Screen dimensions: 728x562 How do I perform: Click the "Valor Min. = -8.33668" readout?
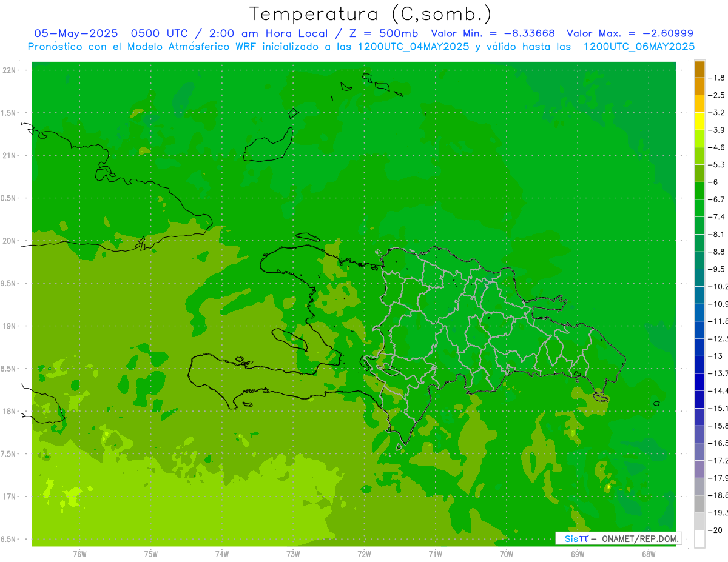pos(492,33)
